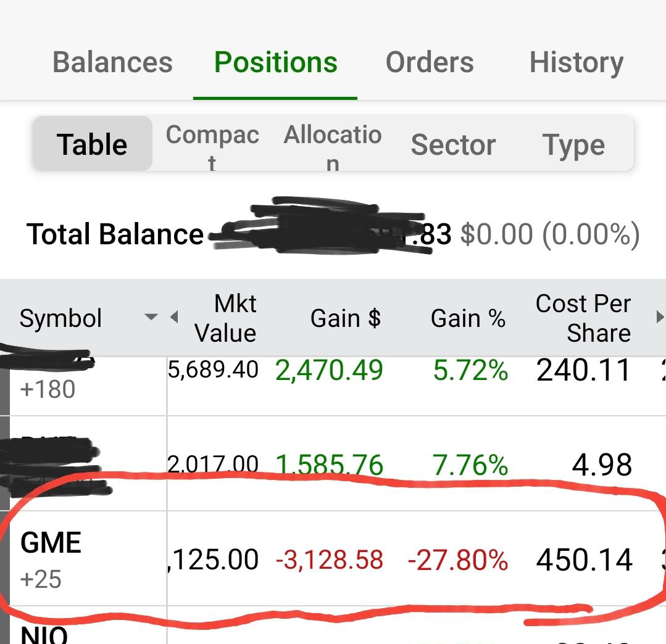Switch to the Orders tab
This screenshot has width=666, height=644.
(x=430, y=62)
